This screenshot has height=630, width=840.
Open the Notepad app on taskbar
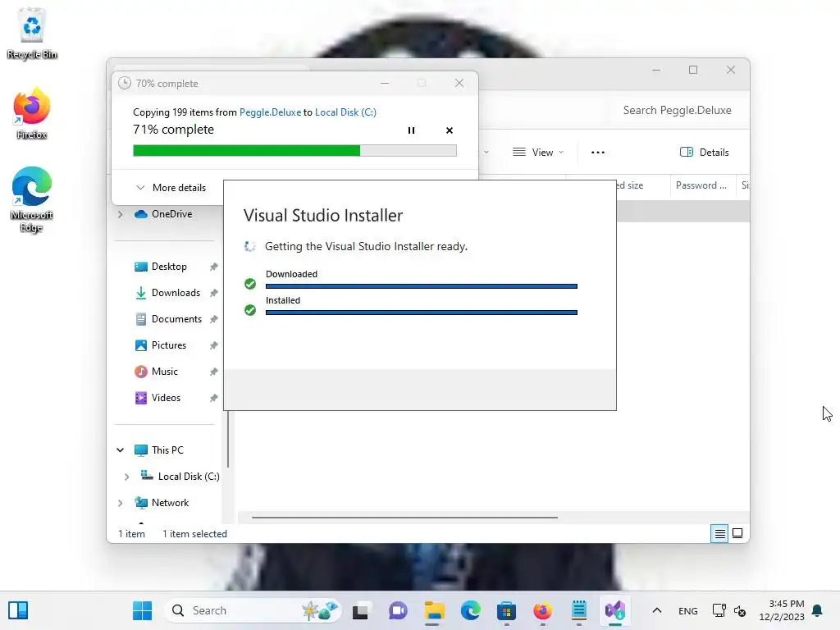(579, 610)
